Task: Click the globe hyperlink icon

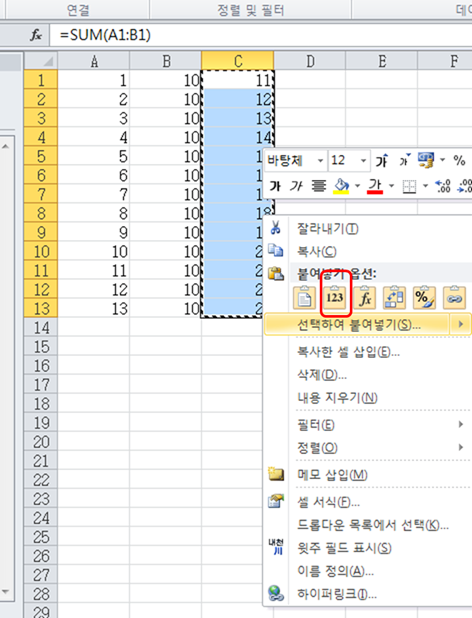Action: [x=276, y=593]
